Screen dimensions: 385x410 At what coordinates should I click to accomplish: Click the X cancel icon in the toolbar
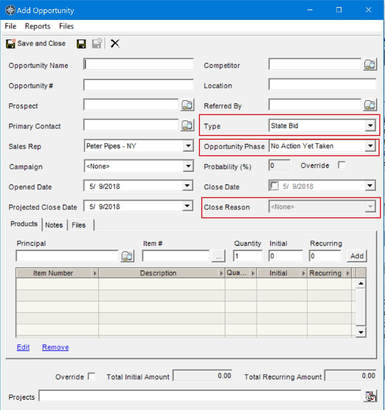[115, 43]
